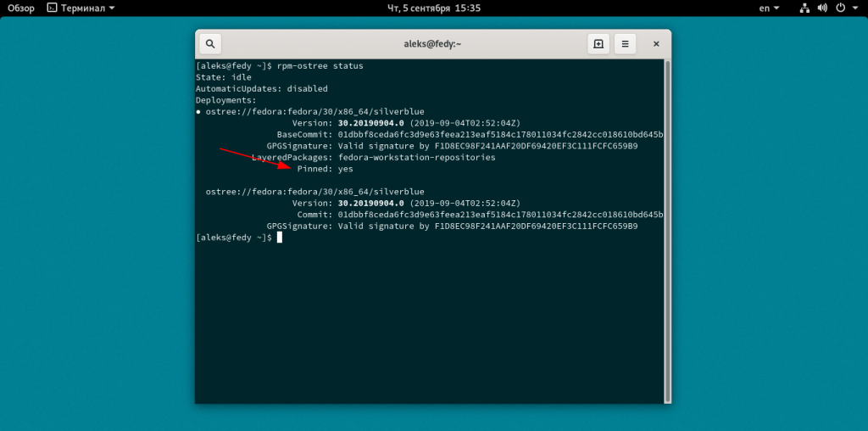Expand system menu arrow next to power
868x431 pixels.
[x=854, y=8]
